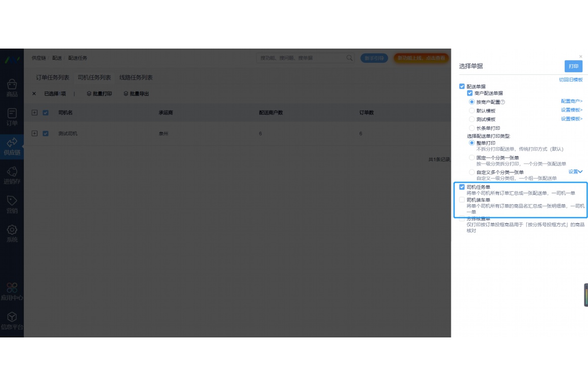588x386 pixels.
Task: Click the top search input field
Action: tap(301, 58)
